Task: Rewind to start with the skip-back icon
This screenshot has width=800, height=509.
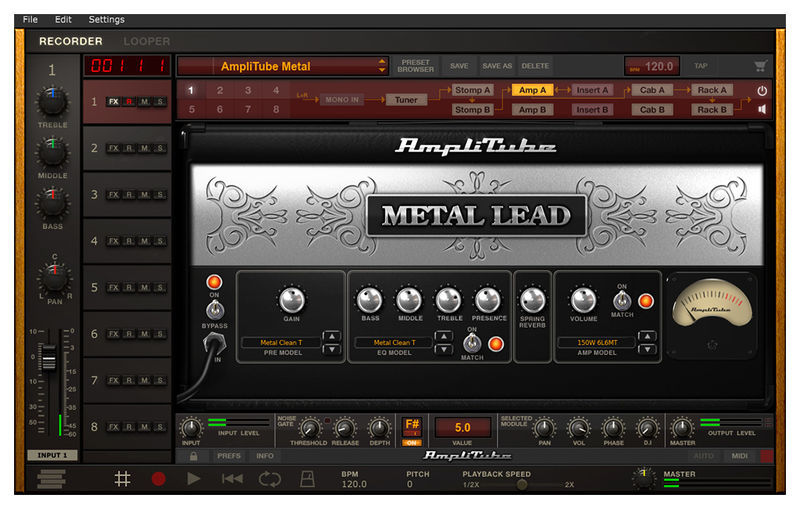Action: (232, 478)
